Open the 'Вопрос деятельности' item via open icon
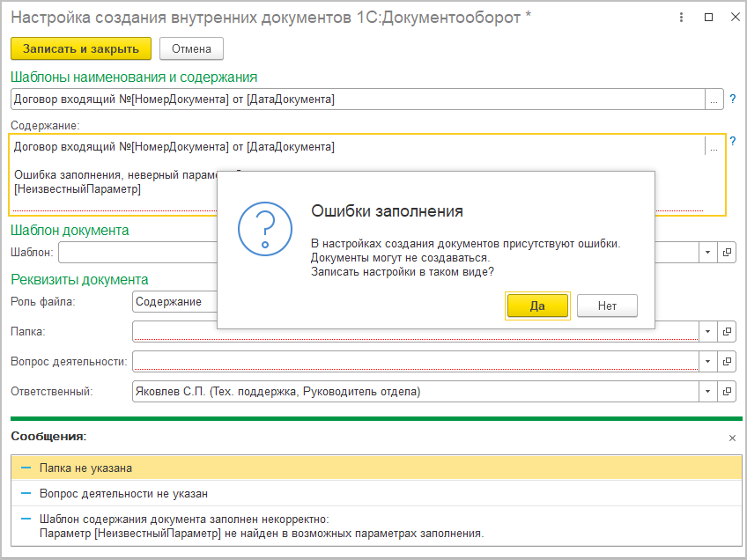The image size is (747, 560). click(x=727, y=361)
